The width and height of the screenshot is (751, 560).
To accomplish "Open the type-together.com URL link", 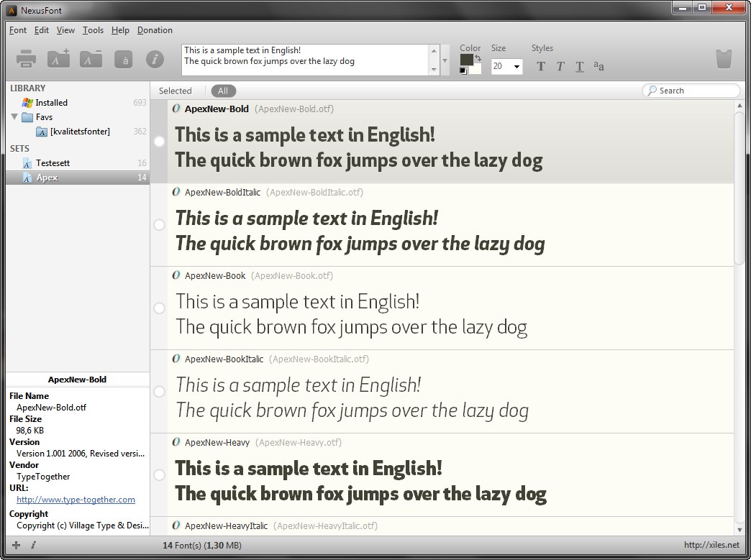I will coord(76,500).
